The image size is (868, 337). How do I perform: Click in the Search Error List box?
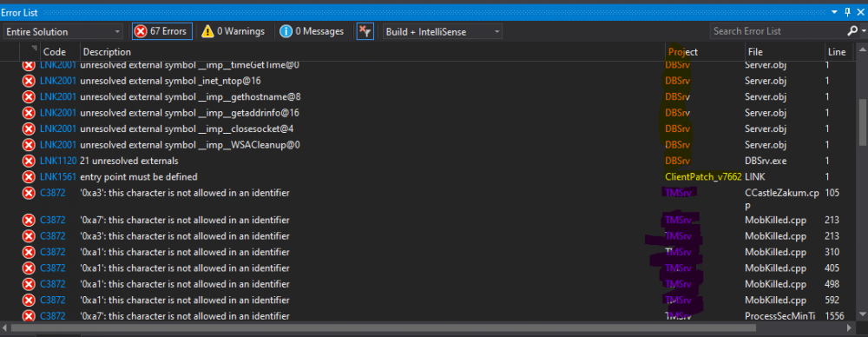(x=776, y=31)
